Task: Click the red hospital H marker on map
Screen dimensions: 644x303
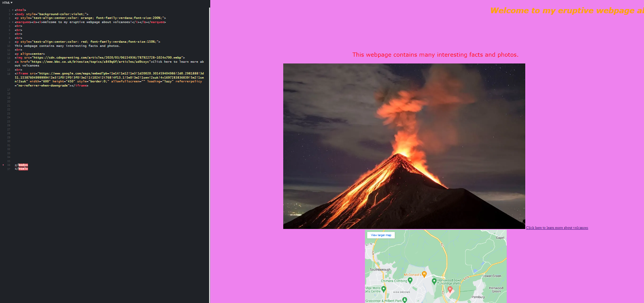Action: pos(450,289)
